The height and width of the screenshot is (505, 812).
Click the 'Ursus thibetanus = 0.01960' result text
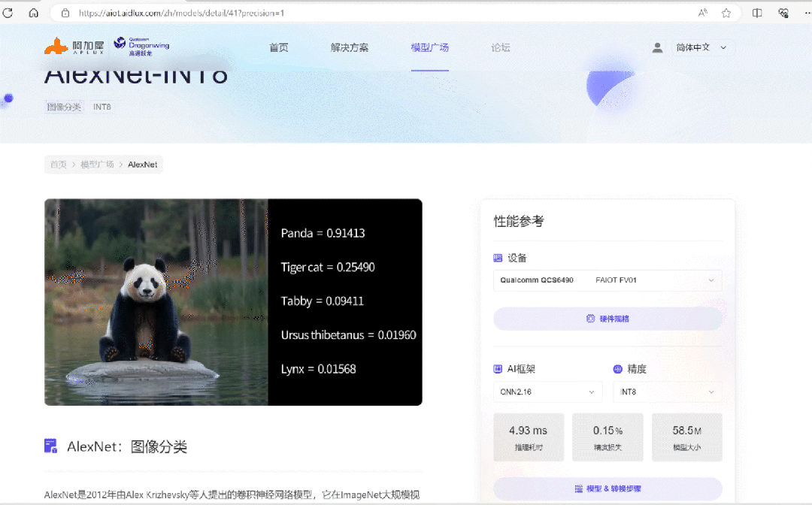tap(349, 335)
